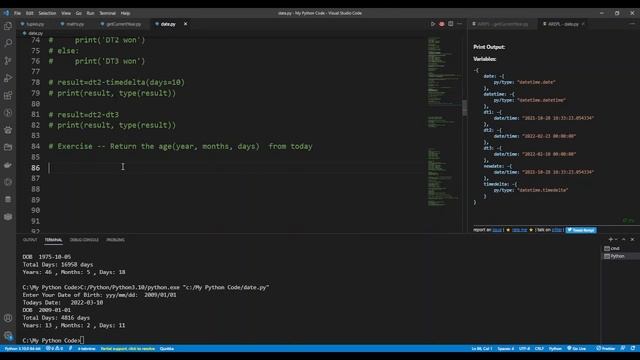The width and height of the screenshot is (640, 360).
Task: Click Prettier in the status bar
Action: pyautogui.click(x=606, y=349)
